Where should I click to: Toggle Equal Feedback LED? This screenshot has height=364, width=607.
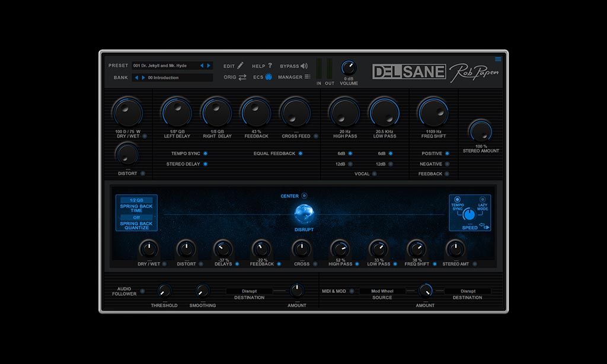(301, 154)
